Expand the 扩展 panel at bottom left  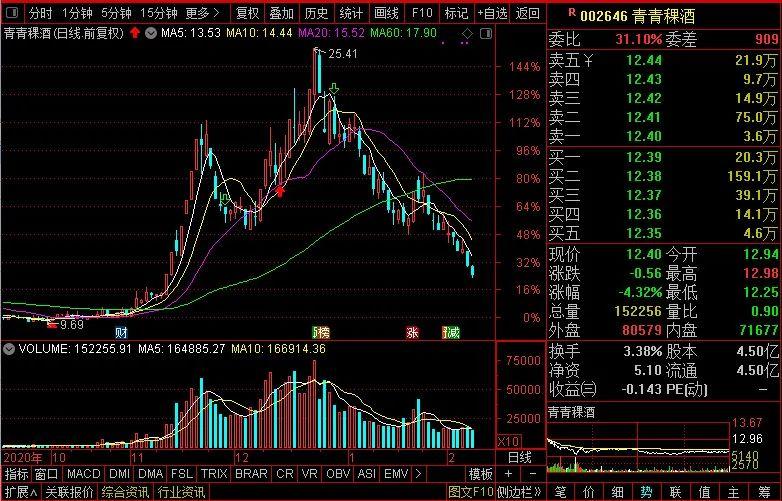pos(16,492)
